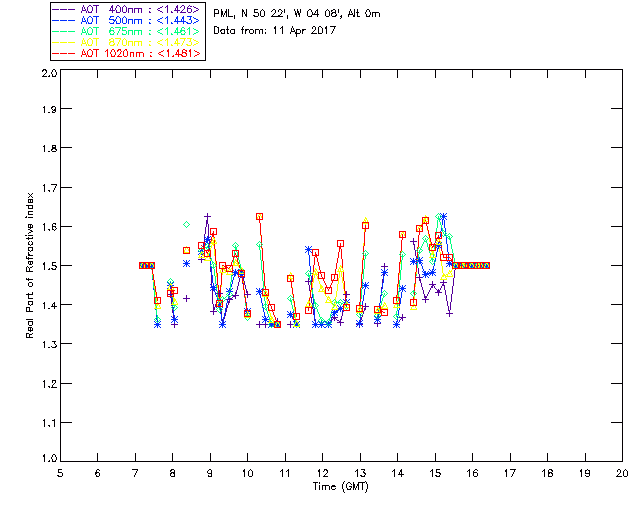
Task: Click the y-axis tick label 1.3
Action: (49, 344)
